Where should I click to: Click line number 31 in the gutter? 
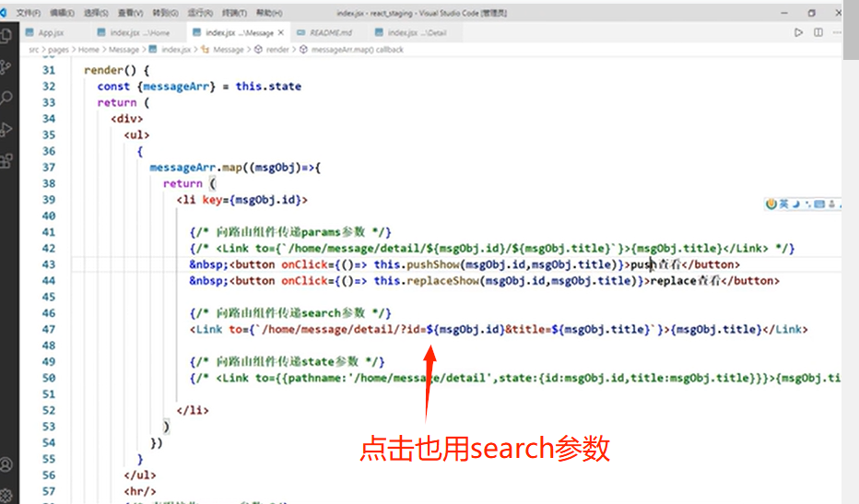tap(49, 70)
